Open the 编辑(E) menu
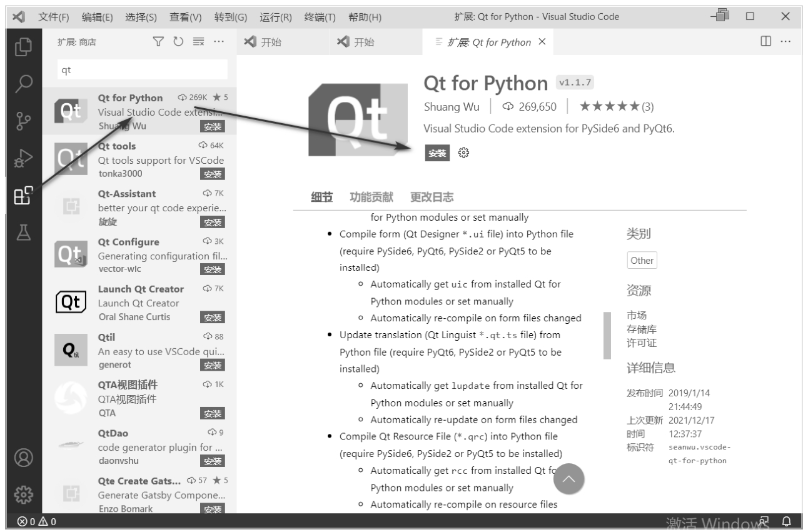 point(98,17)
